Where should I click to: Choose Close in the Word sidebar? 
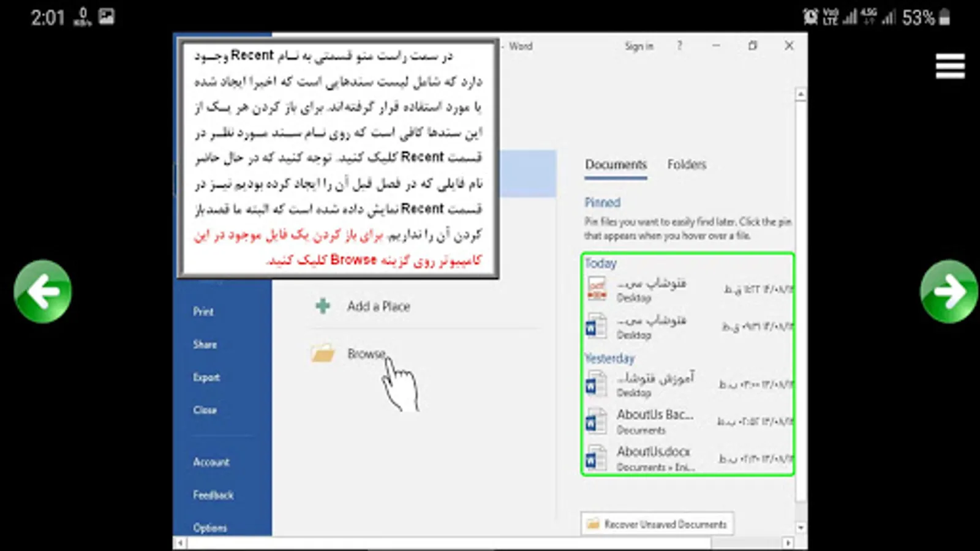(x=205, y=410)
